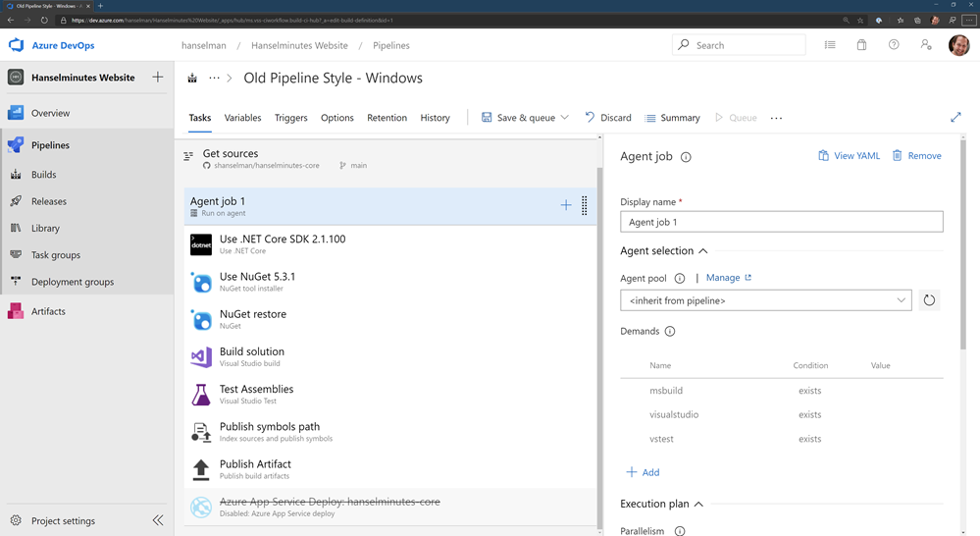Select disabled Azure App Service Deploy task
The height and width of the screenshot is (536, 980).
tap(390, 507)
